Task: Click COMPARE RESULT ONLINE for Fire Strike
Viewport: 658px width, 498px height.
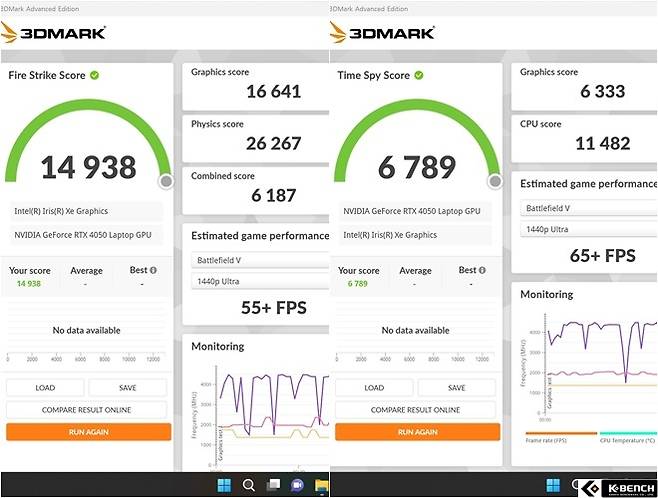Action: tap(85, 410)
